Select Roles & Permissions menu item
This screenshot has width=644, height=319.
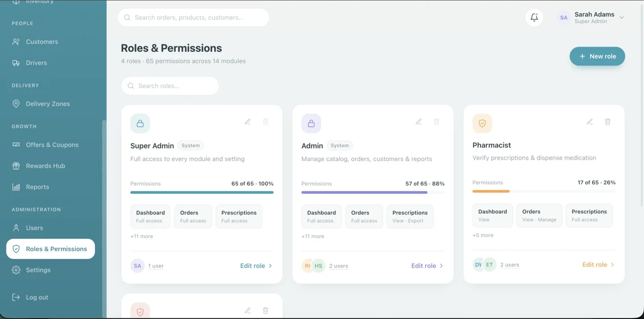pyautogui.click(x=51, y=249)
